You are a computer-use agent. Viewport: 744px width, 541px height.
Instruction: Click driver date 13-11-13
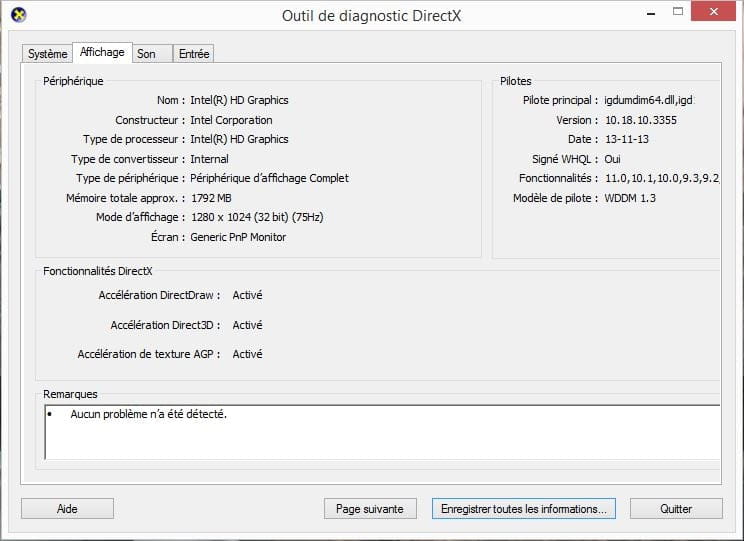pyautogui.click(x=627, y=139)
